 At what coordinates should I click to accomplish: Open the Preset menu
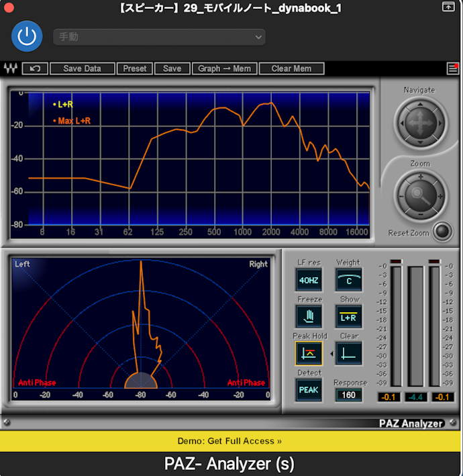point(135,68)
